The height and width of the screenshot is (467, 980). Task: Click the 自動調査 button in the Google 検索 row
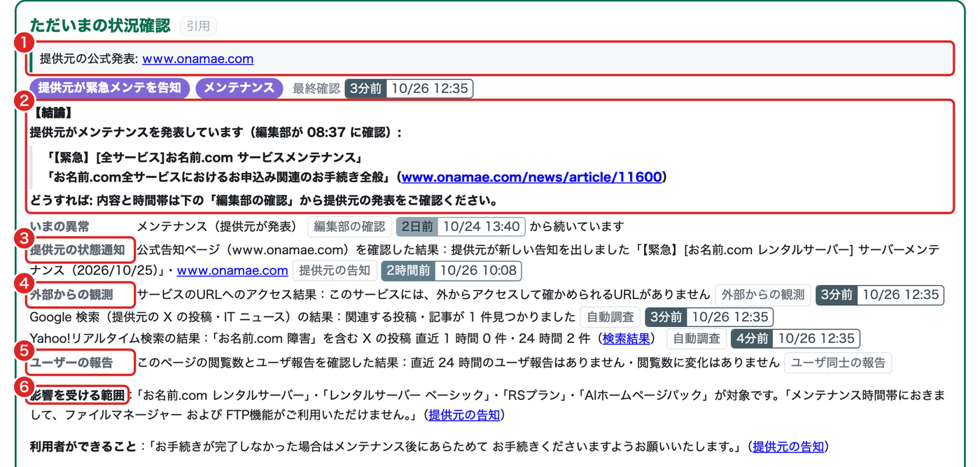click(610, 317)
